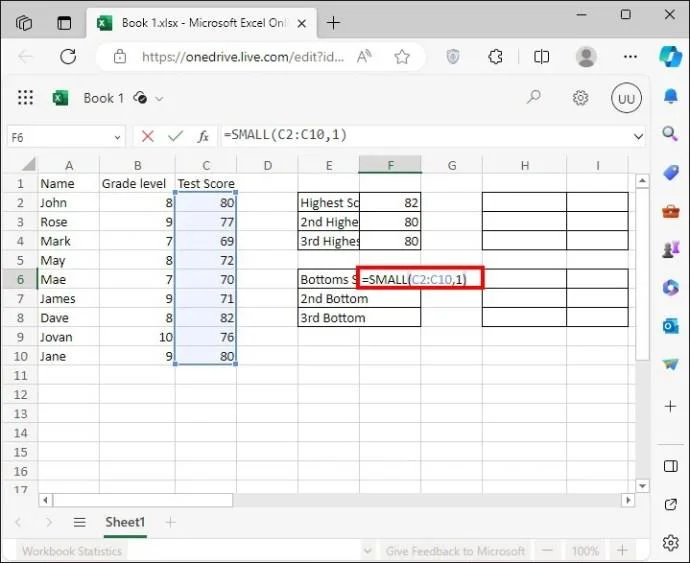Open the browser workspaces icon

click(x=24, y=22)
